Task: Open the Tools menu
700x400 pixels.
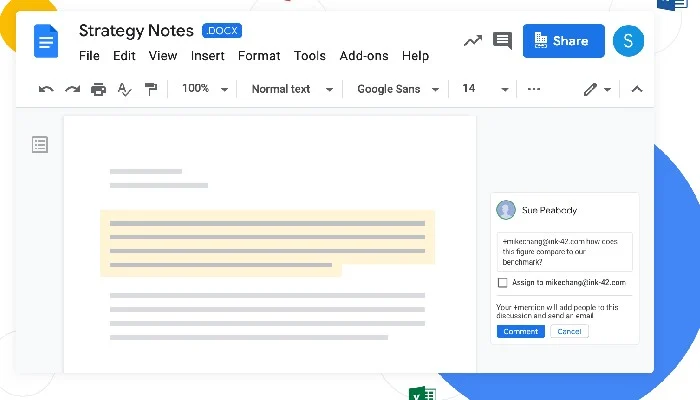Action: (x=310, y=56)
